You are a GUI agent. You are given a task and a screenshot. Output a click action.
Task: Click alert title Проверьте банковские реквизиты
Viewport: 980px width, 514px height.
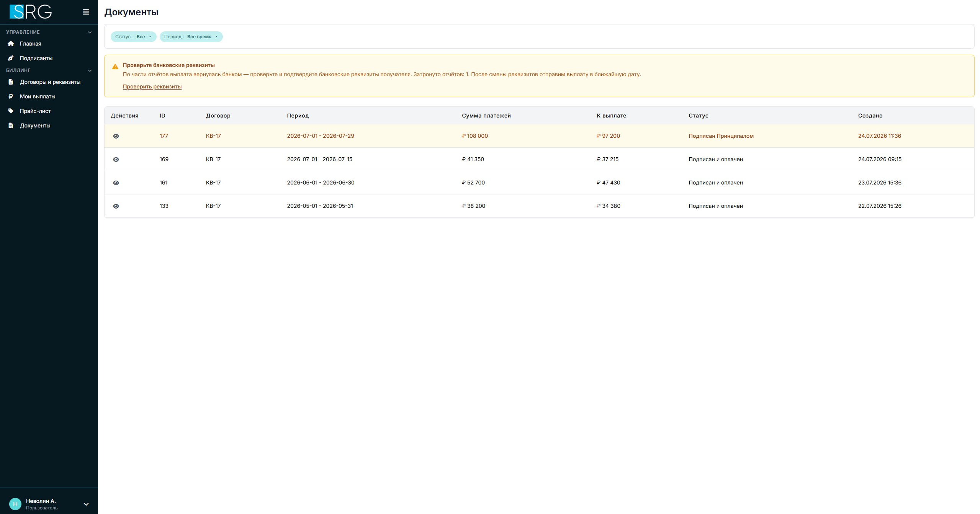169,65
